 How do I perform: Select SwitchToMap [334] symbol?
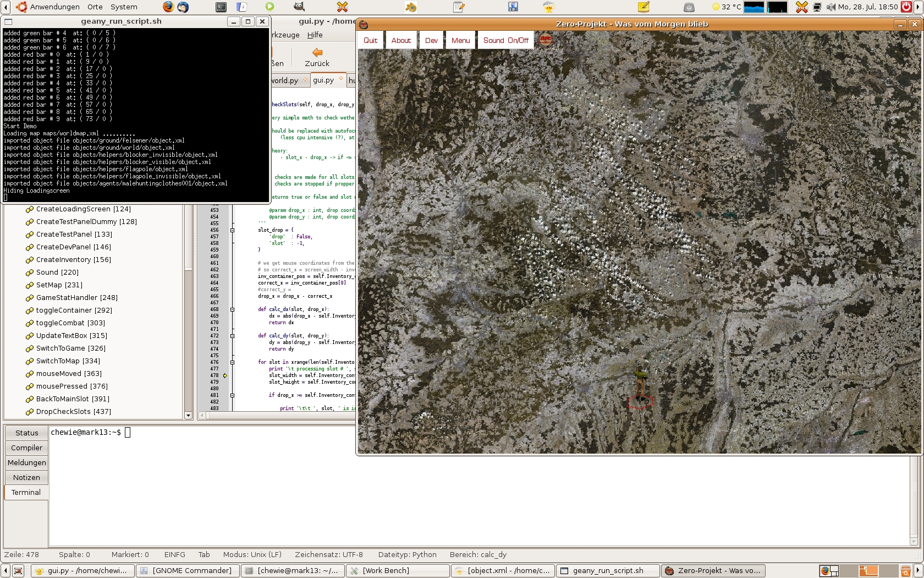(68, 361)
